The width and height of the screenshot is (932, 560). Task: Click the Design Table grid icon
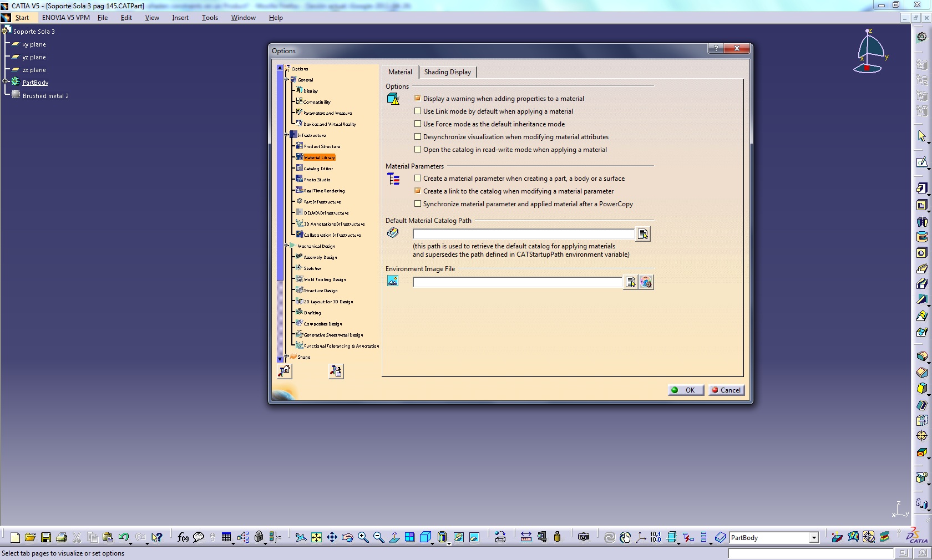[x=226, y=537]
